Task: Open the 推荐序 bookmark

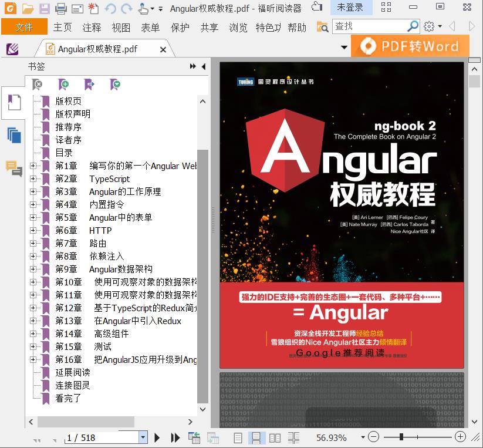Action: [69, 127]
